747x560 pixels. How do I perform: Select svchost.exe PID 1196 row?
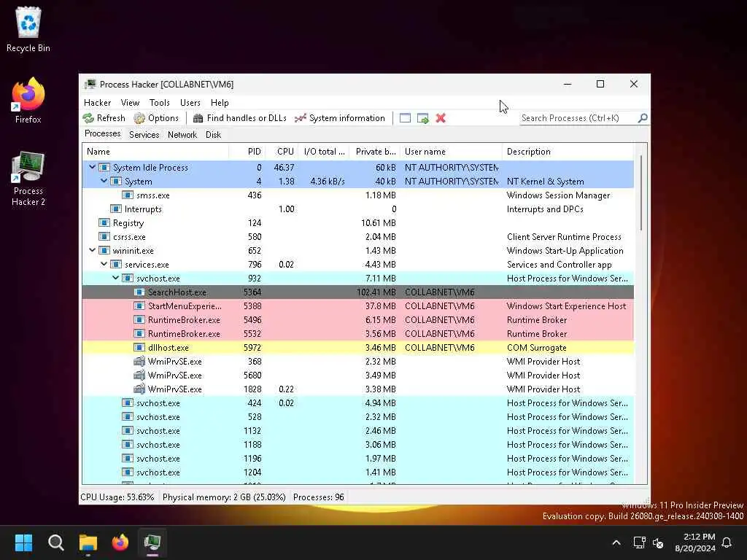(357, 458)
